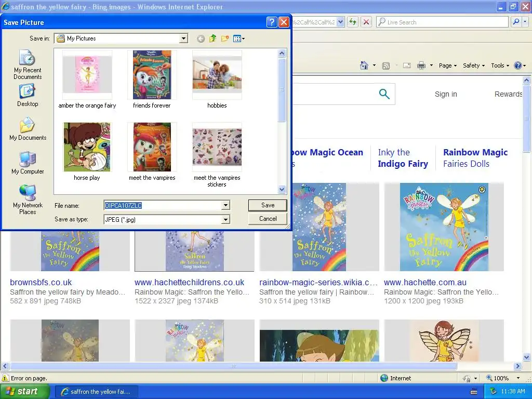Viewport: 532px width, 399px height.
Task: Open the address bar history dropdown
Action: (x=341, y=22)
